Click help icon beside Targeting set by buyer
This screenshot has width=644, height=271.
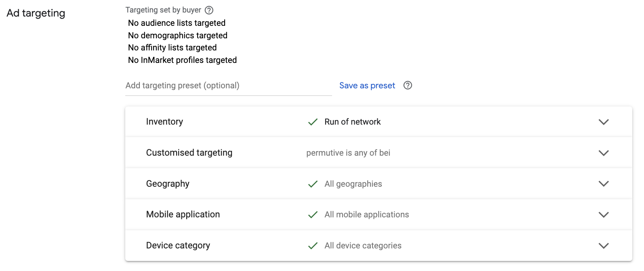pyautogui.click(x=209, y=10)
